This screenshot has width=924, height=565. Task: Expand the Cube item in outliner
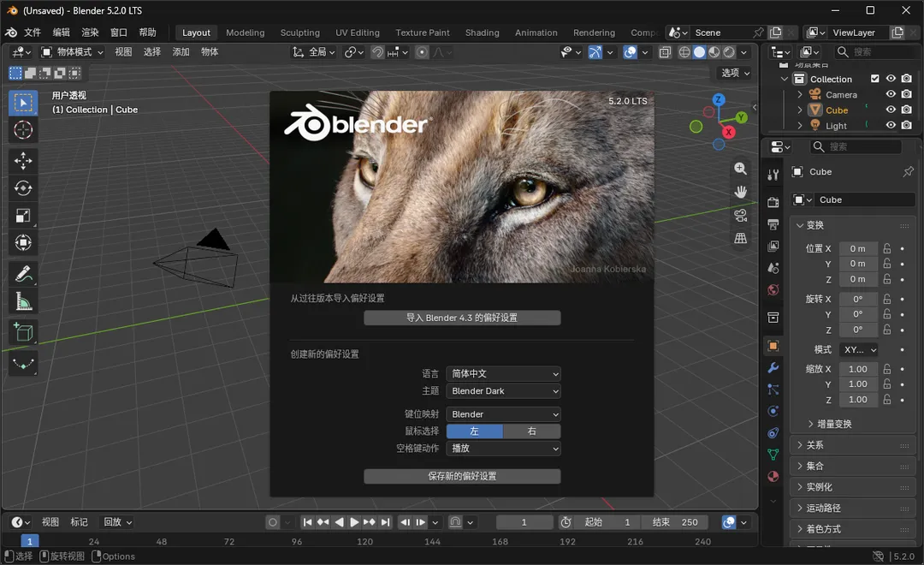pos(800,110)
